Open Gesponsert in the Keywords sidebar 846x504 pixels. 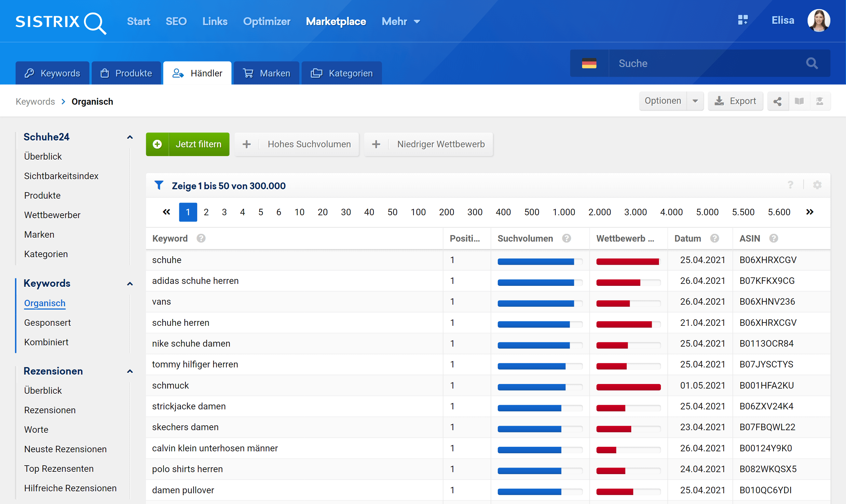pos(47,323)
